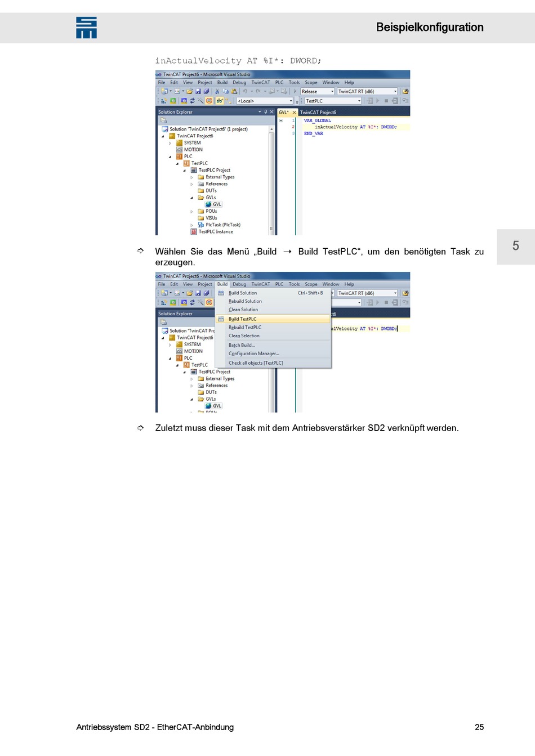The image size is (535, 756).
Task: Click Reload Devices arrows icon, first screenshot
Action: pos(192,101)
